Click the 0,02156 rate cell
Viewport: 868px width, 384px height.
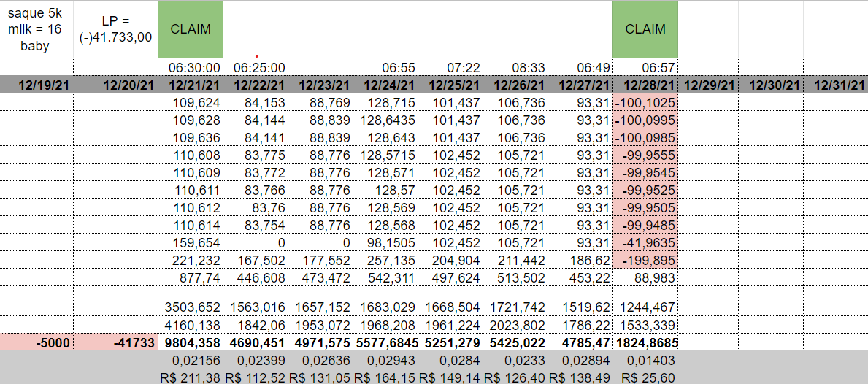191,361
